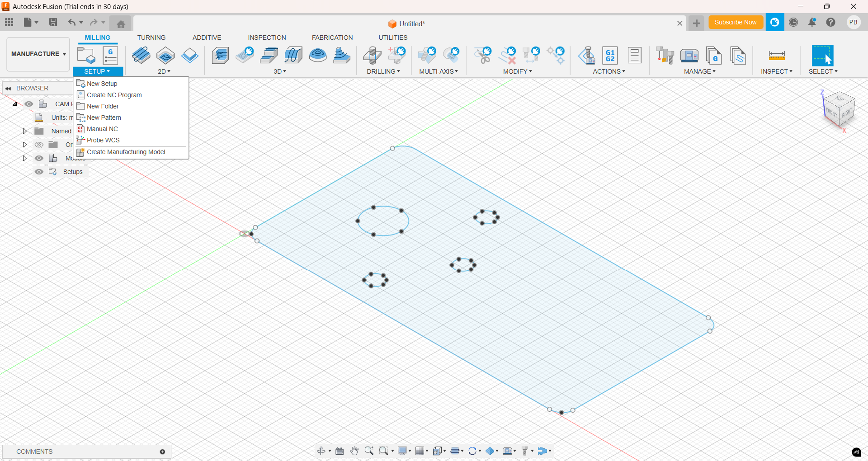
Task: Open the DRILLING toolbar dropdown
Action: (x=383, y=71)
